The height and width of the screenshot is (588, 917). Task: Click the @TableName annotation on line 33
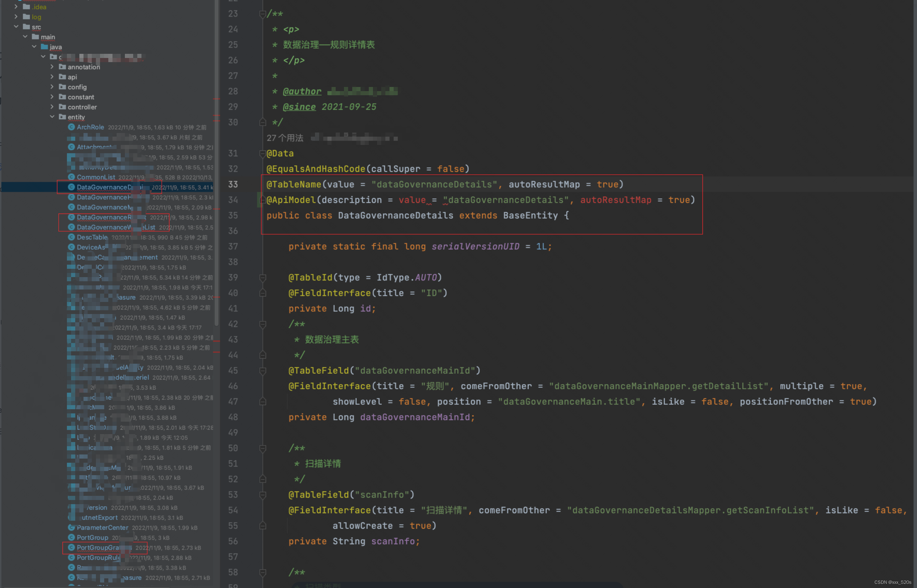294,184
